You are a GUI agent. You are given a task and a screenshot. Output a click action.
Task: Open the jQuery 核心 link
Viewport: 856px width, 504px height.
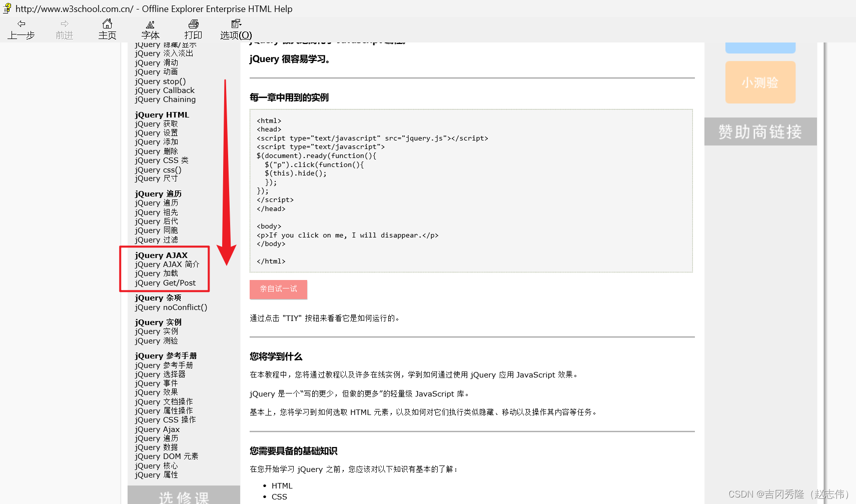point(156,466)
